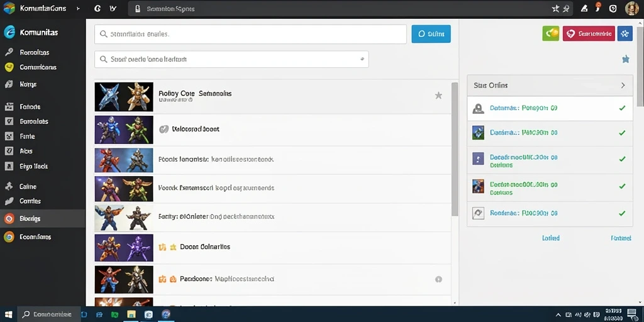This screenshot has height=322, width=644.
Task: Select Foriorte in the sidebar
Action: [x=30, y=107]
